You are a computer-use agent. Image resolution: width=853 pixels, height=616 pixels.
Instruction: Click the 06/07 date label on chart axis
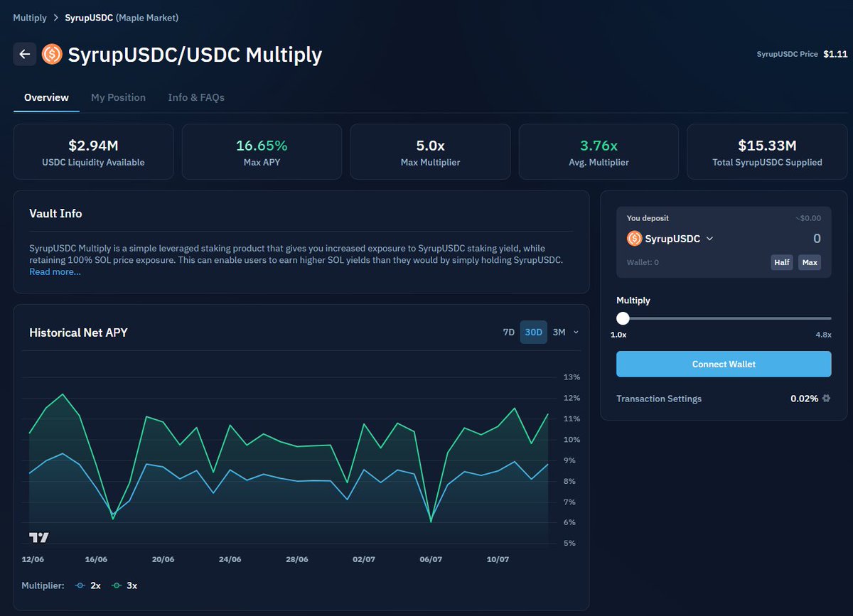coord(431,559)
